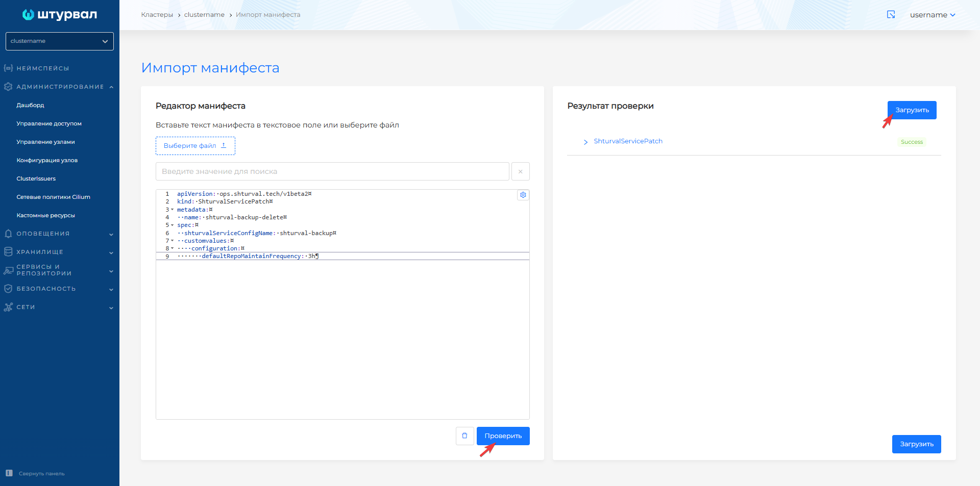Expand the Оповещения section chevron
980x486 pixels.
pyautogui.click(x=111, y=235)
